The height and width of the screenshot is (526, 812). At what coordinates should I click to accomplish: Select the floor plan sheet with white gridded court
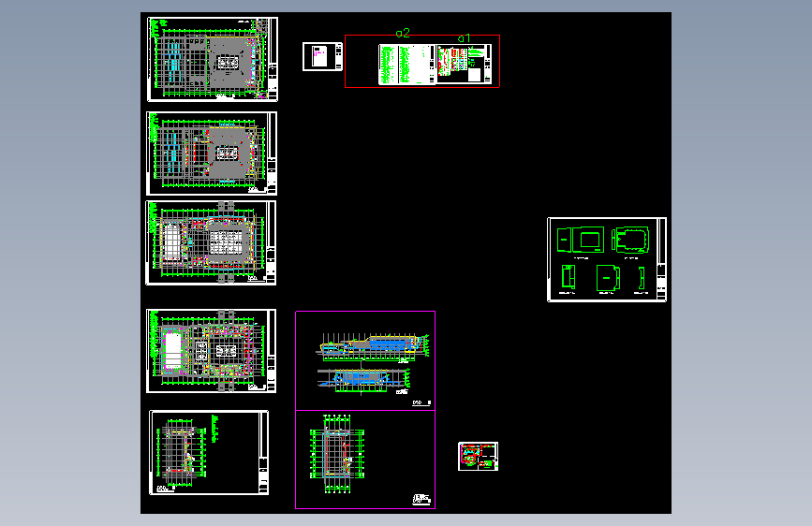[x=211, y=242]
